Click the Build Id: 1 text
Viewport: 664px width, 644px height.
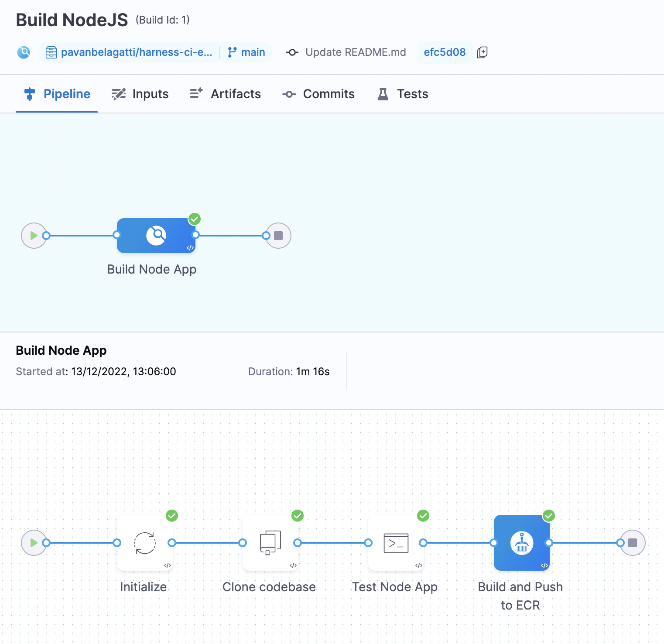tap(163, 20)
